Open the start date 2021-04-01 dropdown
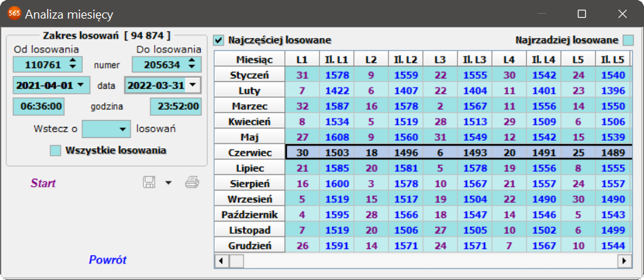This screenshot has height=280, width=644. [x=81, y=85]
